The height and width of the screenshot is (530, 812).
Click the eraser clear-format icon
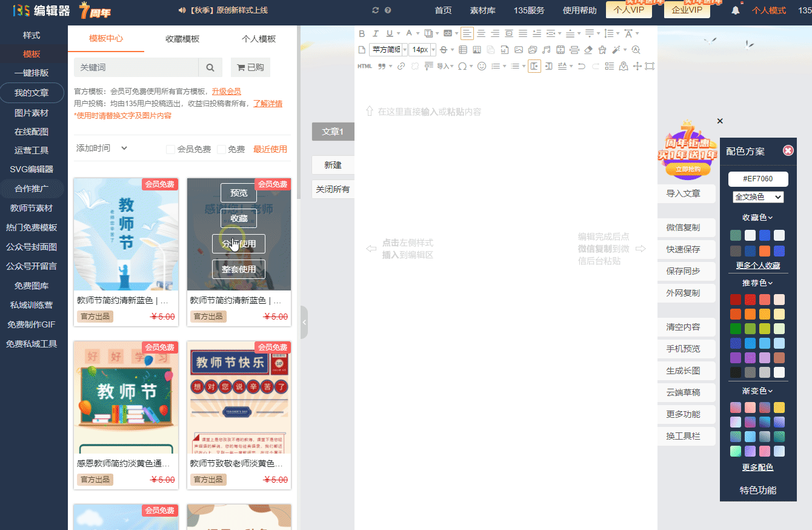[588, 50]
